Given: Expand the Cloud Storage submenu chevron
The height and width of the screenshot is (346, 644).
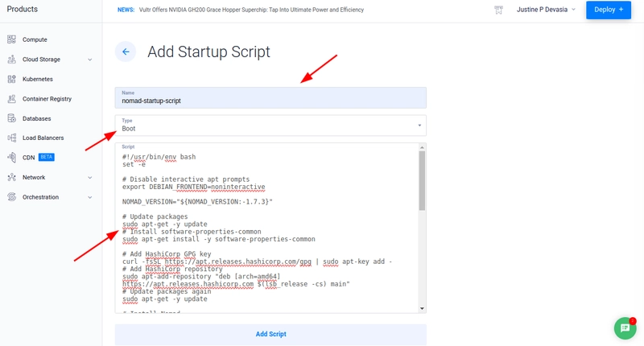Looking at the screenshot, I should pyautogui.click(x=90, y=60).
